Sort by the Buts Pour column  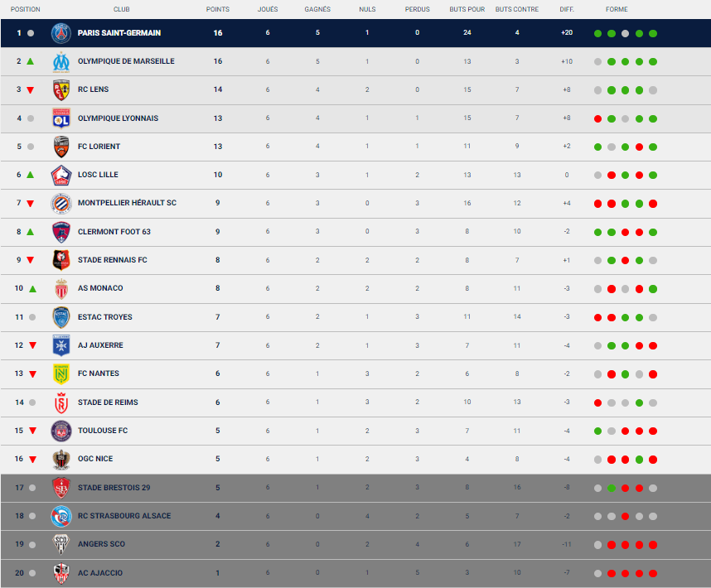click(467, 10)
